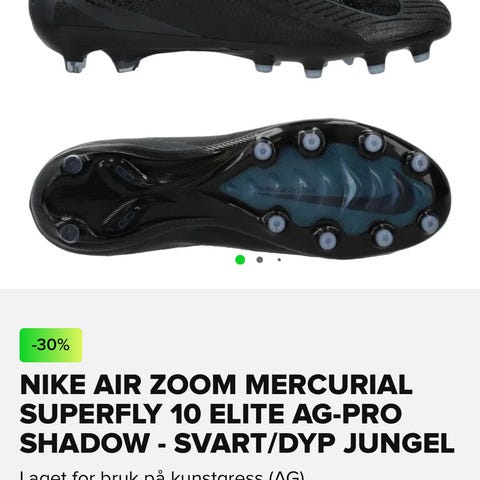The image size is (480, 480).
Task: Select the first green carousel dot
Action: [240, 260]
